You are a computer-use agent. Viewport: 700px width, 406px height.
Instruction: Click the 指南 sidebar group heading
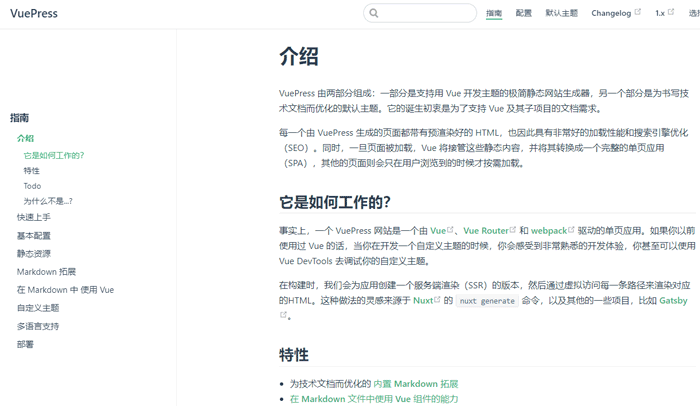click(19, 118)
